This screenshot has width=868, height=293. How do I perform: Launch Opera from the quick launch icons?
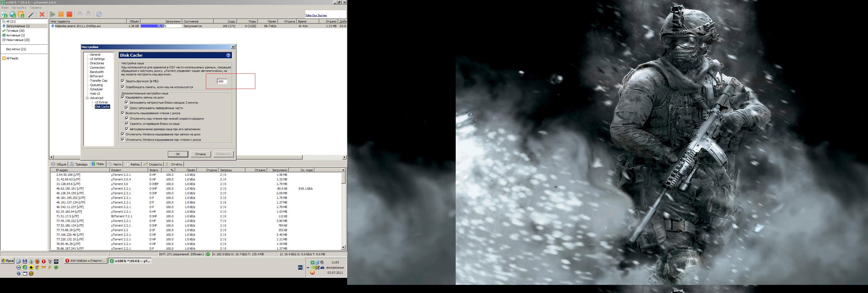point(44,262)
